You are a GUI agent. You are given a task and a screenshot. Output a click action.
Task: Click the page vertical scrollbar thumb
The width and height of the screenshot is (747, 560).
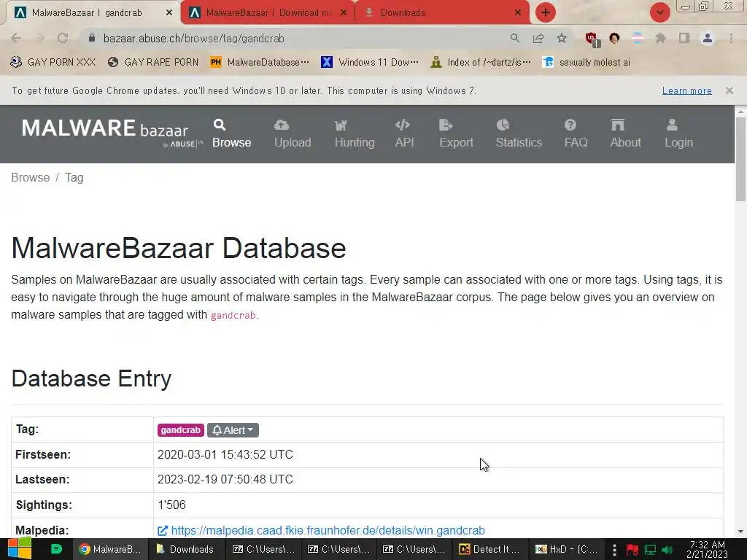[740, 160]
